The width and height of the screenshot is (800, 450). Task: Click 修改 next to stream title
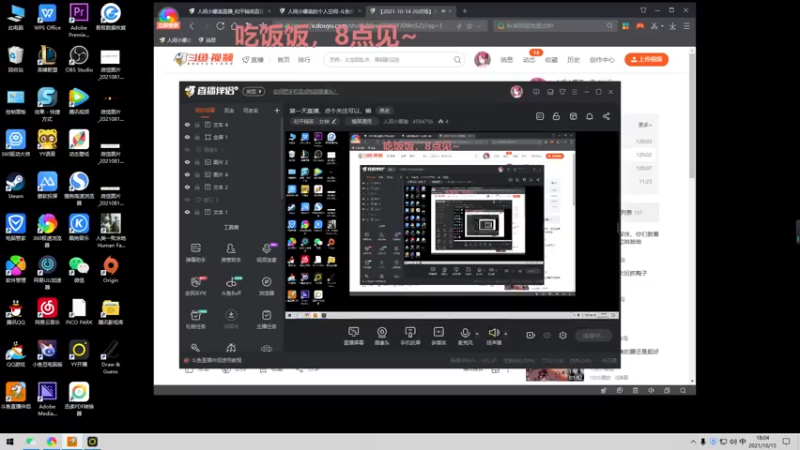click(384, 111)
